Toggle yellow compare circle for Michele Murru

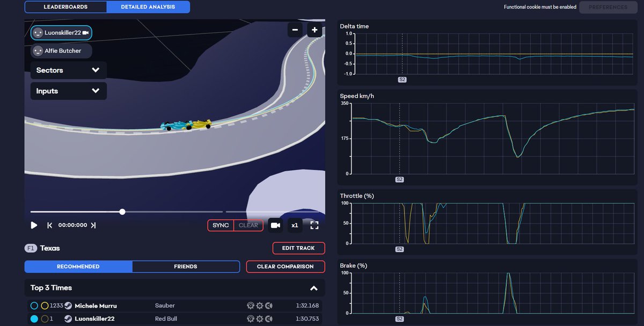pos(45,306)
